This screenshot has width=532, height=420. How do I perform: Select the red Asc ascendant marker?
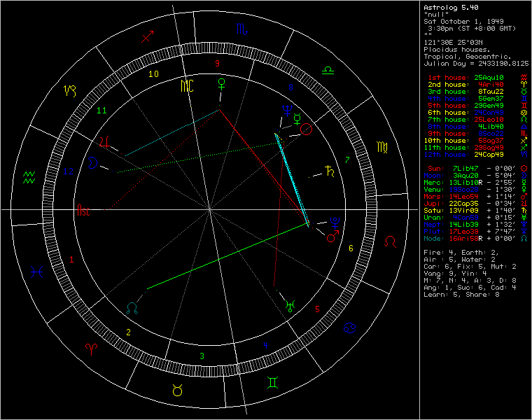(84, 209)
